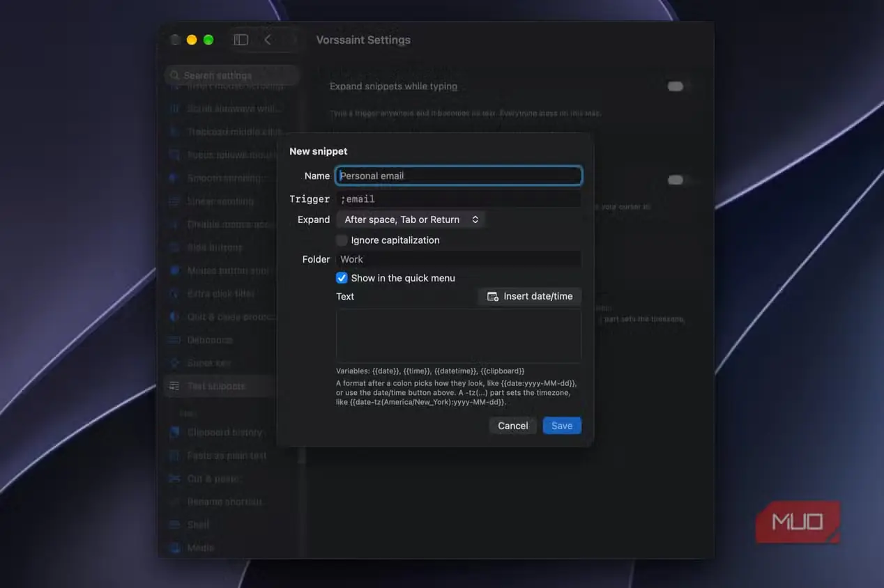Go back with the left chevron arrow

tap(268, 40)
